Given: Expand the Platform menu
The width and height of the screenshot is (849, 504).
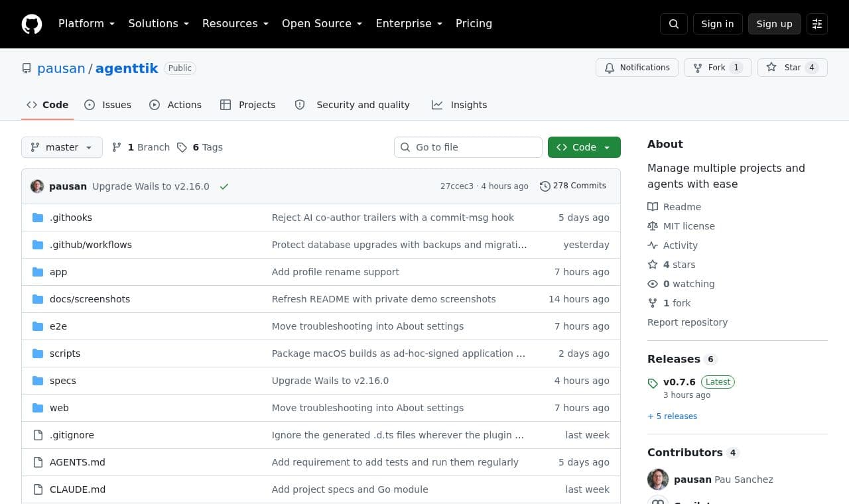Looking at the screenshot, I should tap(87, 24).
